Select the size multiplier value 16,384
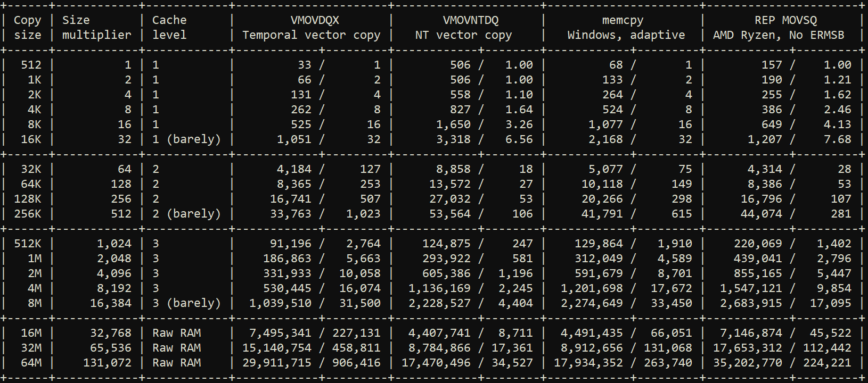The height and width of the screenshot is (383, 868). pyautogui.click(x=111, y=303)
